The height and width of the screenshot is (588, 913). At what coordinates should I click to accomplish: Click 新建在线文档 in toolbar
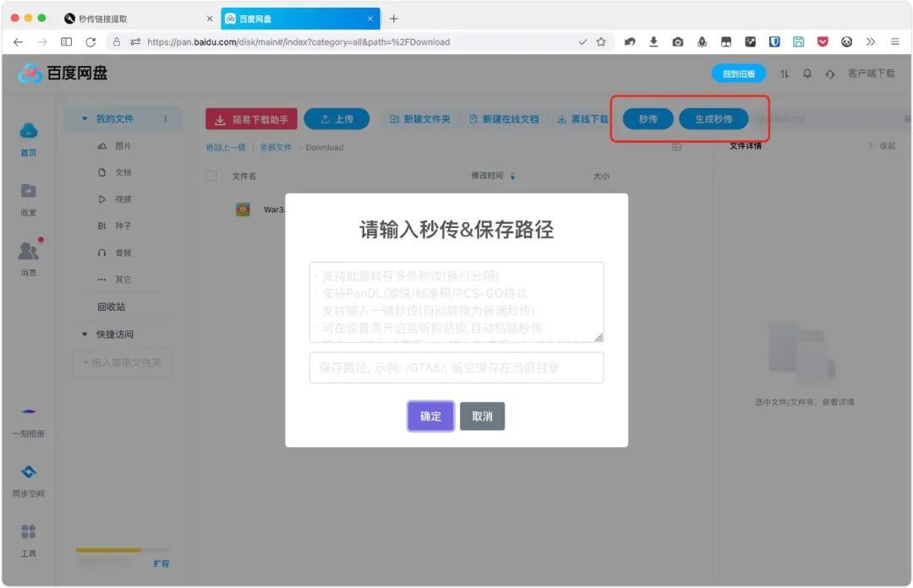(x=504, y=119)
